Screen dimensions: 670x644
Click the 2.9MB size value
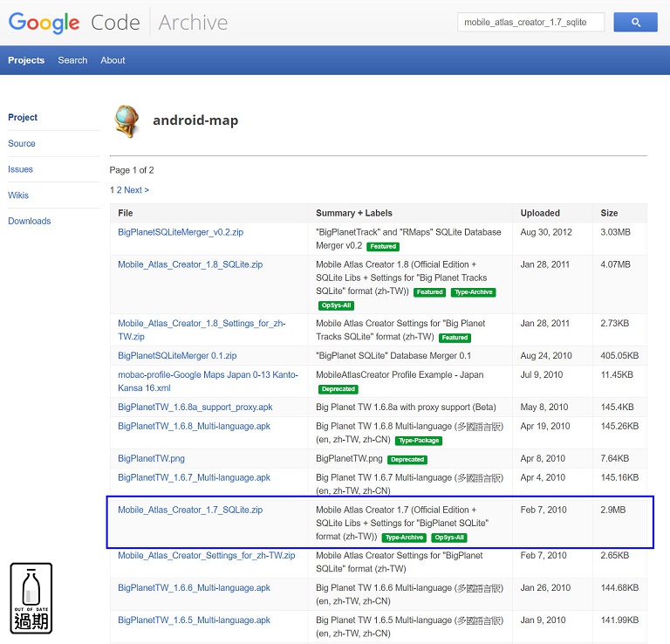click(612, 510)
